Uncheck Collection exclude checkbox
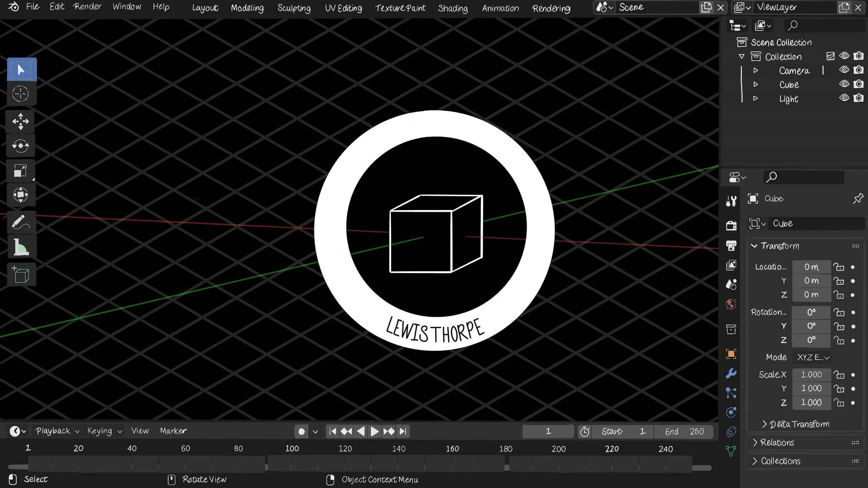868x488 pixels. (830, 56)
